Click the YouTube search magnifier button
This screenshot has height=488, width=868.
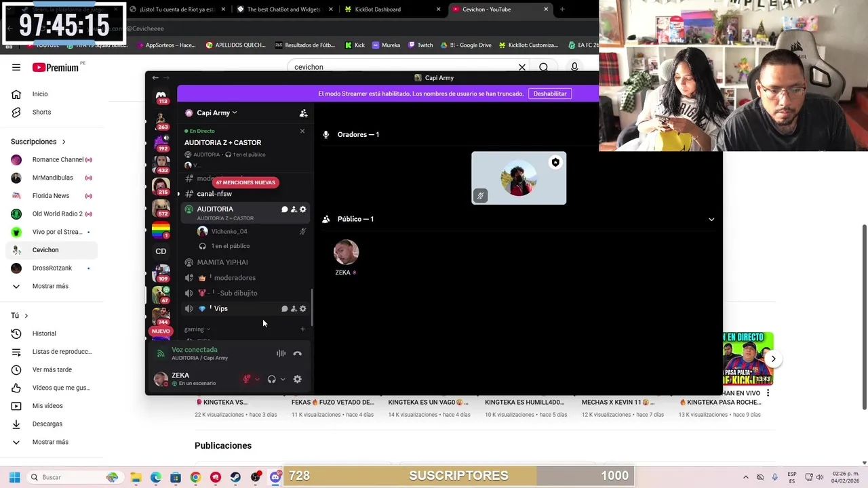544,67
